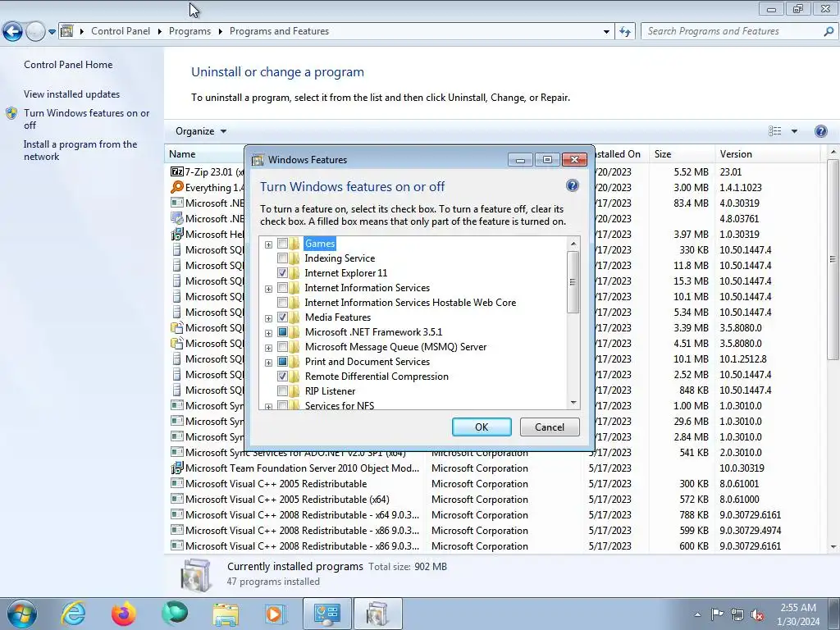Enable the RIP Listener checkbox
Screen dimensions: 840x630
pos(282,391)
